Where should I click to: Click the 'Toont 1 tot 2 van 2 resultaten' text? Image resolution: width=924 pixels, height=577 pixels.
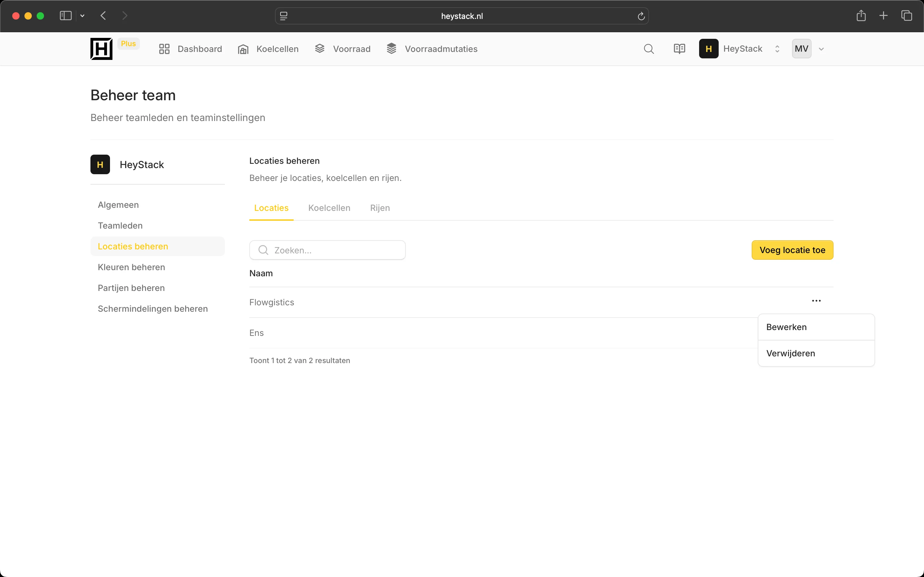coord(299,361)
